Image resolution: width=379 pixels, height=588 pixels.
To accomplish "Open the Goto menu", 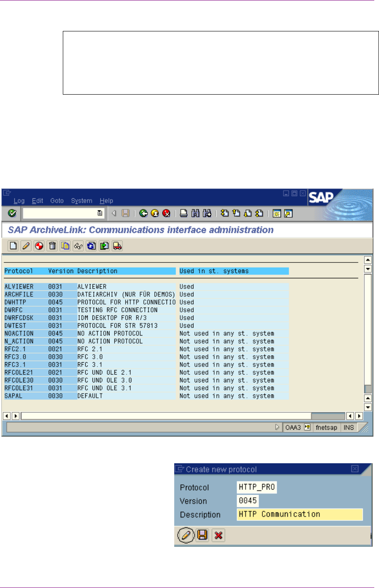I will point(57,200).
